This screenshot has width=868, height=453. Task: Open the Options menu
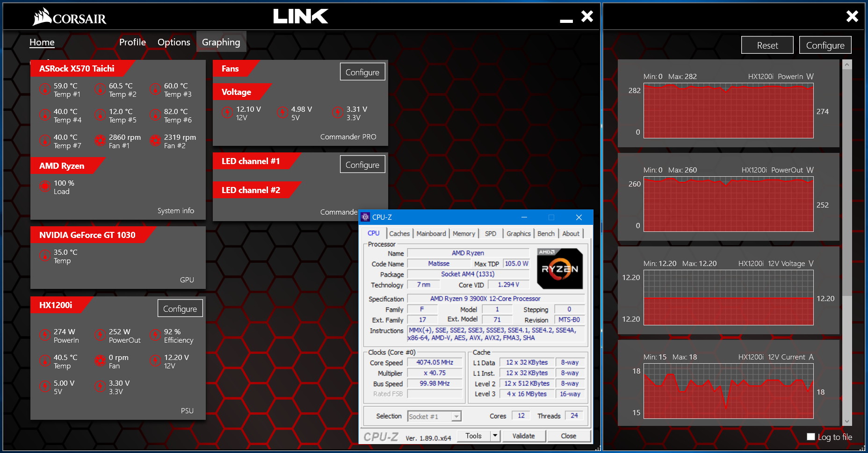(x=174, y=42)
